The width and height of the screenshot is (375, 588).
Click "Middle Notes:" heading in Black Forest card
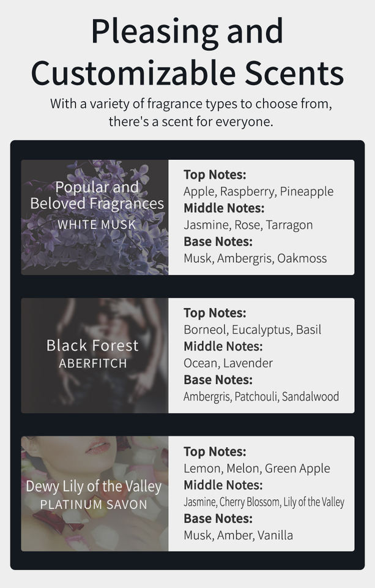tap(223, 346)
